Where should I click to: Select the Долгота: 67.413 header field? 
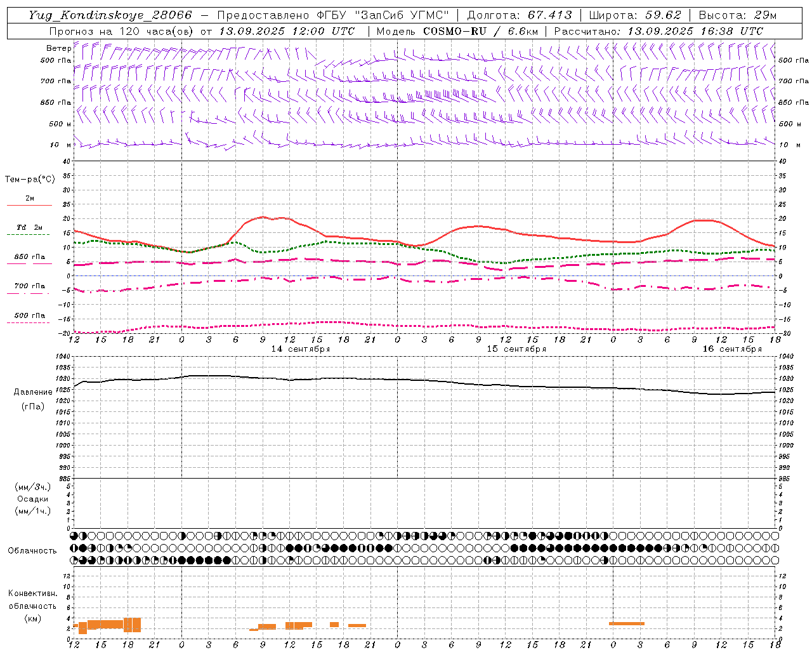click(x=520, y=15)
